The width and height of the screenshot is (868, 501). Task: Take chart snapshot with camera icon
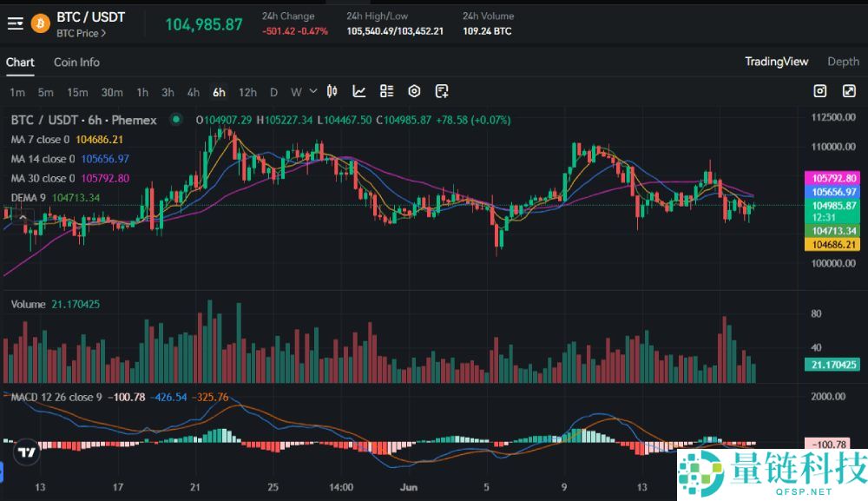(x=820, y=91)
